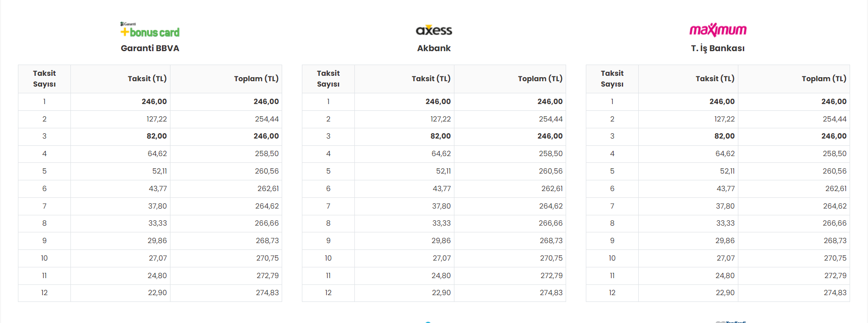868x323 pixels.
Task: Click the maximum card logo
Action: coord(718,30)
